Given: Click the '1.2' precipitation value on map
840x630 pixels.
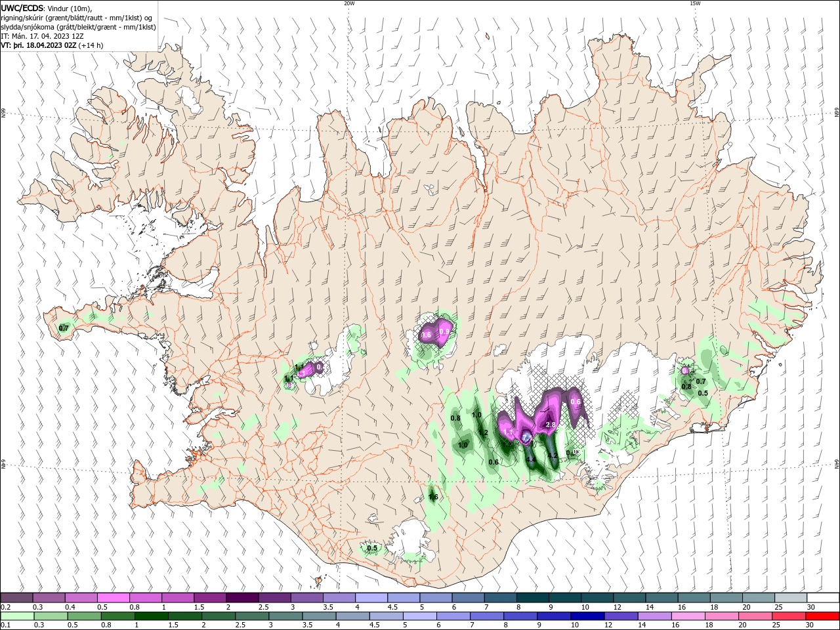Looking at the screenshot, I should coord(482,432).
